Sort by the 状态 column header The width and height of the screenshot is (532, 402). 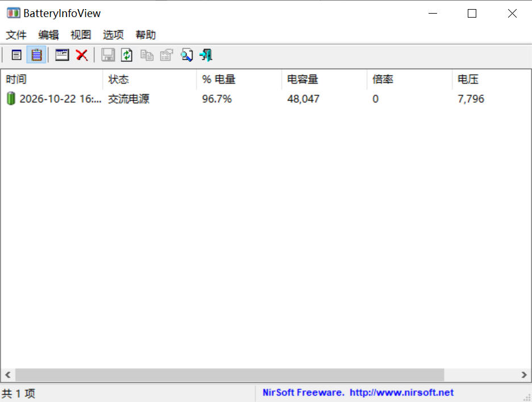click(x=149, y=79)
